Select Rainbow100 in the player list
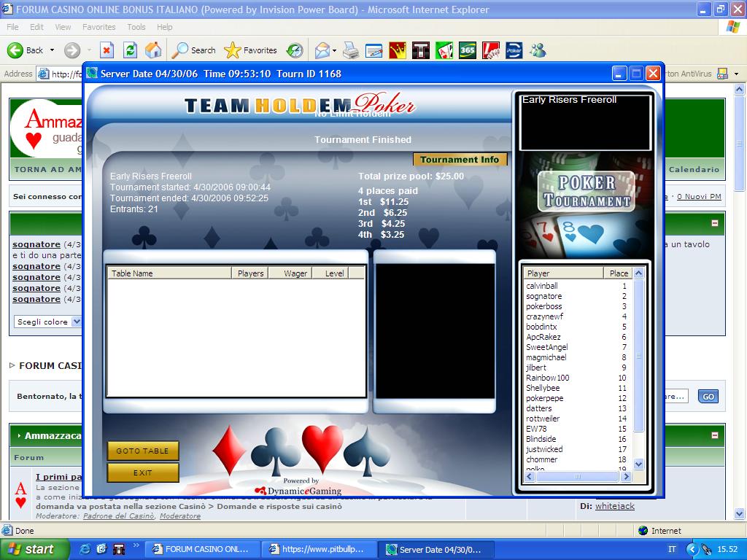747x560 pixels. [x=547, y=378]
